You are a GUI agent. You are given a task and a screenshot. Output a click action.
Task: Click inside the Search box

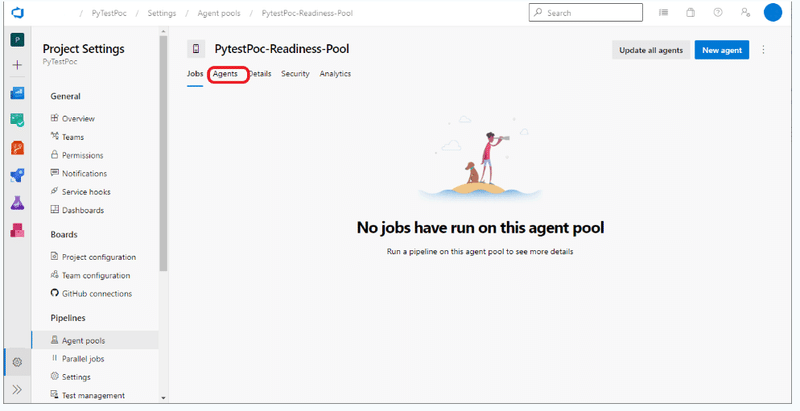click(586, 13)
